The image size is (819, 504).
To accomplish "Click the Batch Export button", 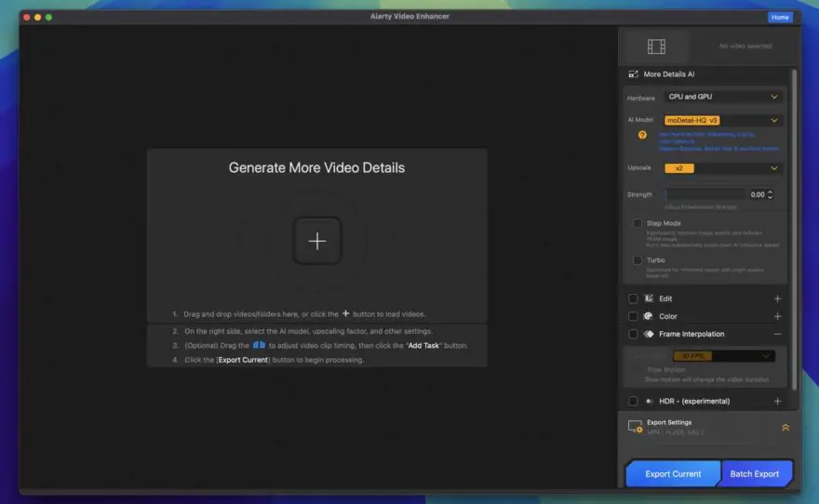I will [x=755, y=473].
